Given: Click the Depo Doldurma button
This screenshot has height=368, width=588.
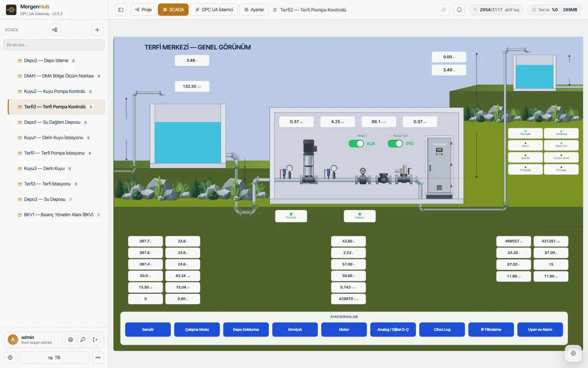Looking at the screenshot, I should click(x=246, y=330).
